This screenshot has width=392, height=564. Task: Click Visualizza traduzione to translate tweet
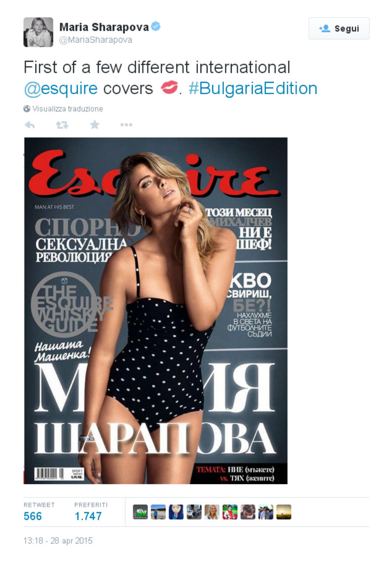click(x=68, y=108)
